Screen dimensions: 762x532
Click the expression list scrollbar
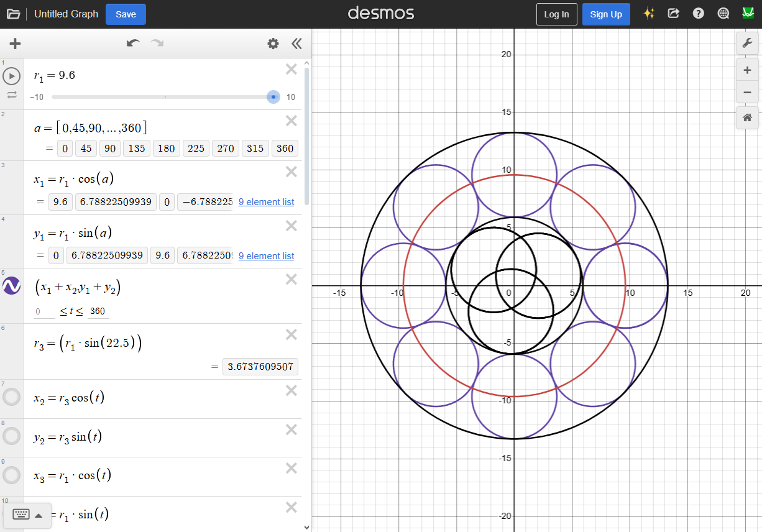(x=306, y=137)
